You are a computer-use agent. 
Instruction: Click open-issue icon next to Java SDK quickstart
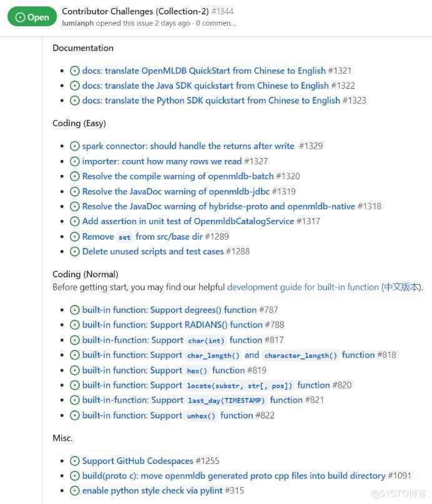pyautogui.click(x=74, y=86)
